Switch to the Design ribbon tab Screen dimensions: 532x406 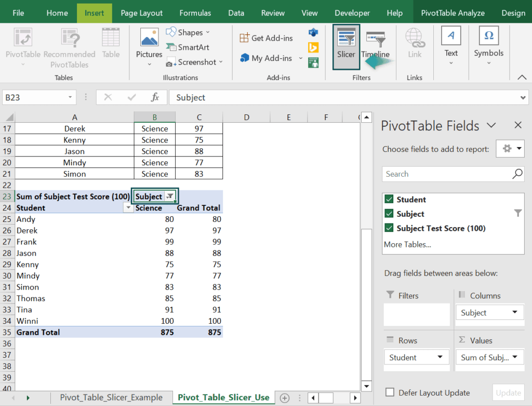[x=513, y=12]
